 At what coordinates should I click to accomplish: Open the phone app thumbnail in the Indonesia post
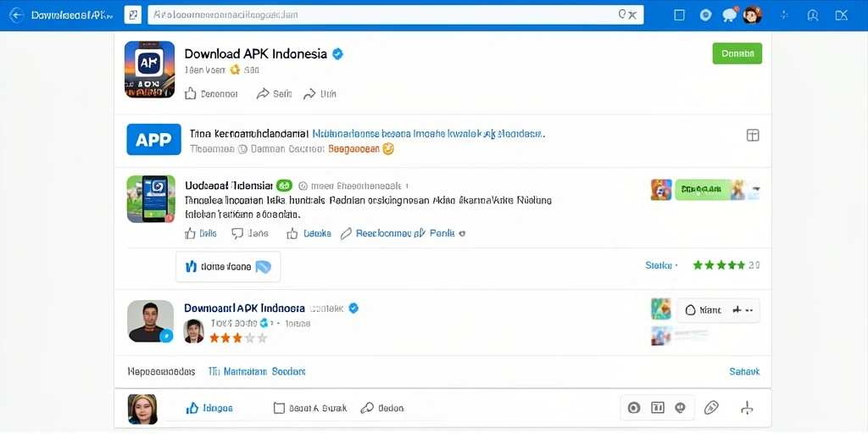coord(151,199)
